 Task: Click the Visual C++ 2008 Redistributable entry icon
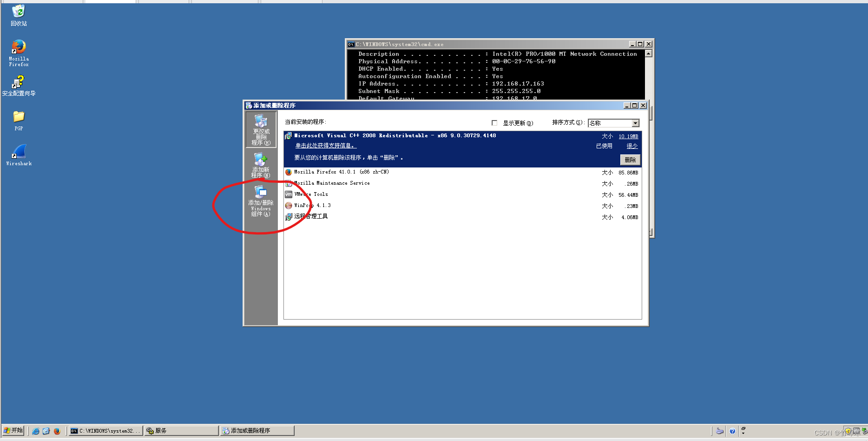289,136
